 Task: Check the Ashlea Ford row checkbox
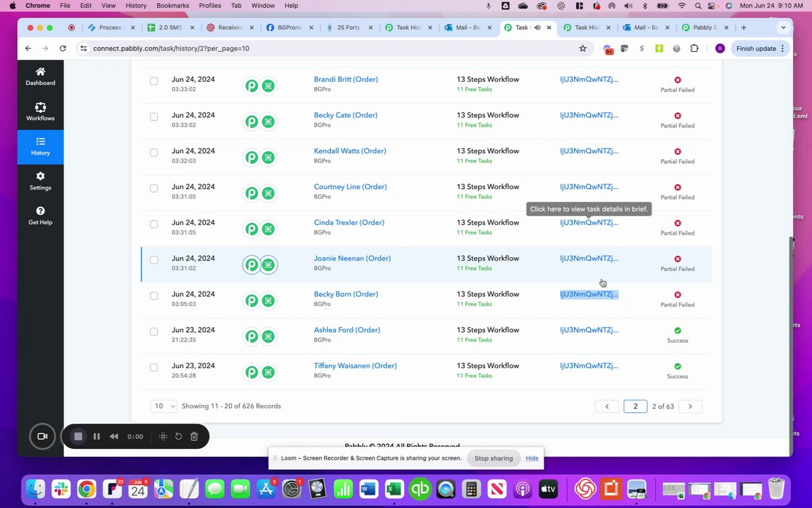154,331
